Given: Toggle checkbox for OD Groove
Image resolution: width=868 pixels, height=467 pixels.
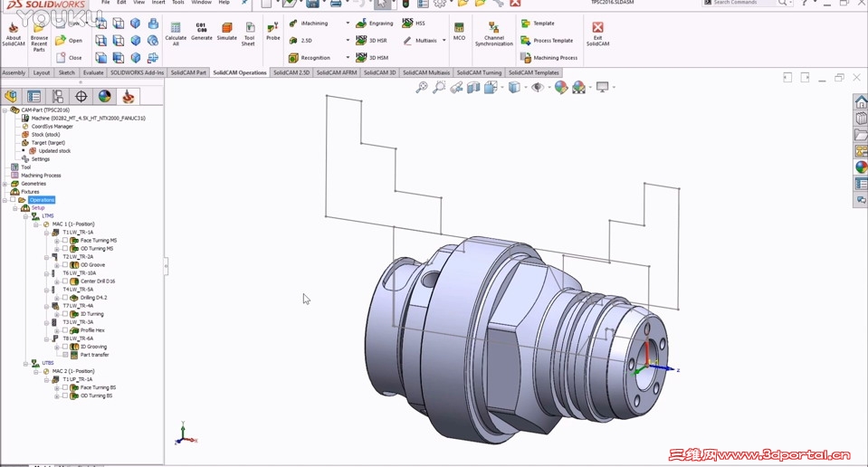Looking at the screenshot, I should coord(65,265).
